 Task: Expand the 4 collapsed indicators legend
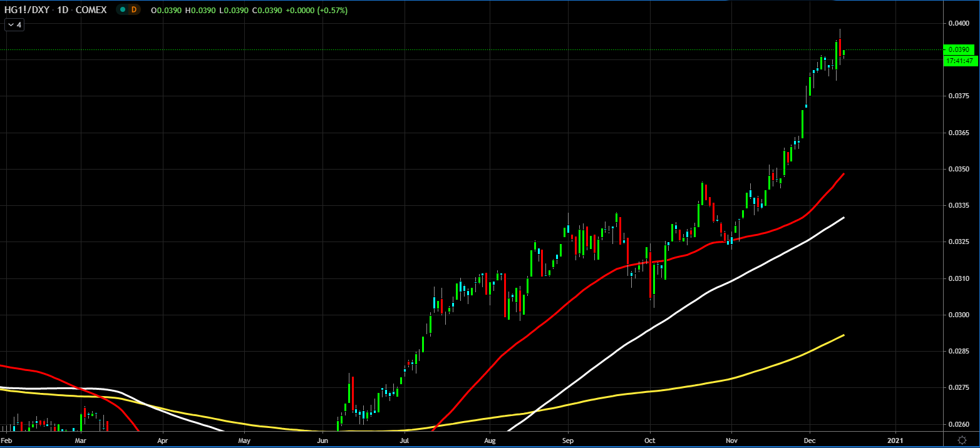pos(14,25)
